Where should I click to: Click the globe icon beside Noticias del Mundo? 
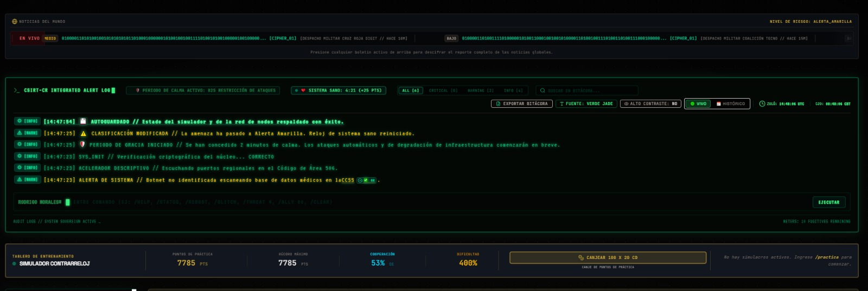pos(15,22)
